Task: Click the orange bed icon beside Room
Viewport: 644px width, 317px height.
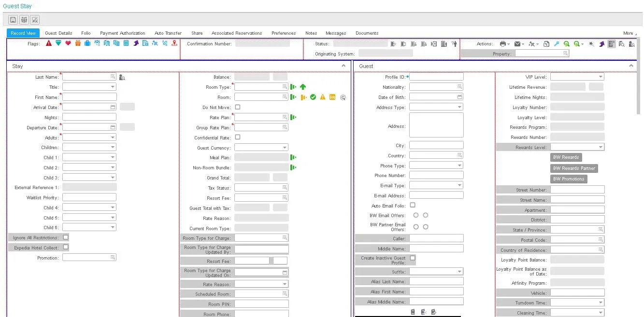Action: click(332, 97)
